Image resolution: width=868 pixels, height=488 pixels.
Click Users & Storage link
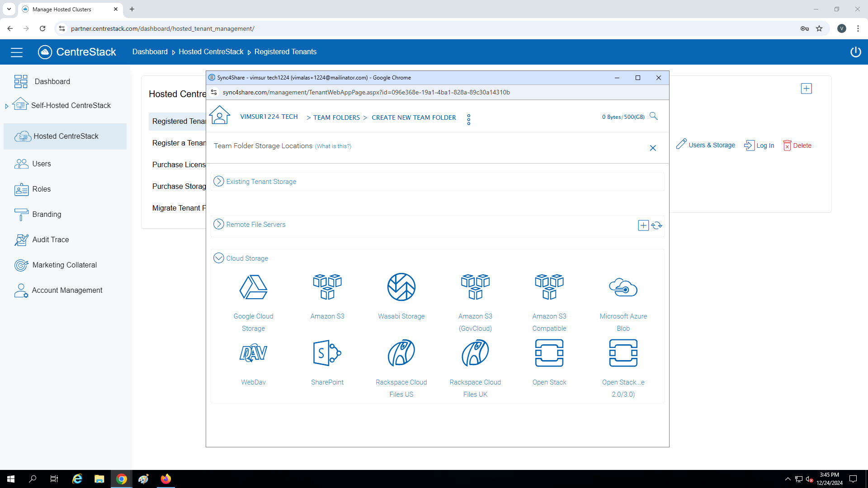tap(706, 145)
